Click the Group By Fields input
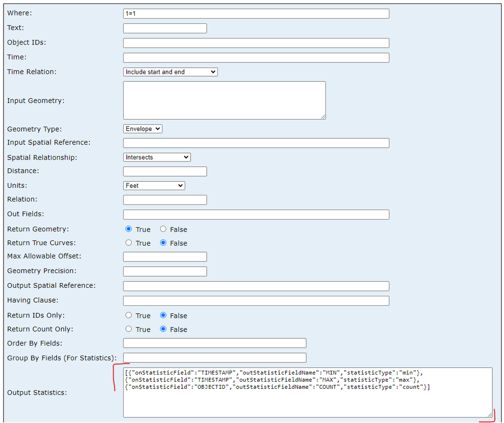Image resolution: width=504 pixels, height=423 pixels. tap(214, 358)
